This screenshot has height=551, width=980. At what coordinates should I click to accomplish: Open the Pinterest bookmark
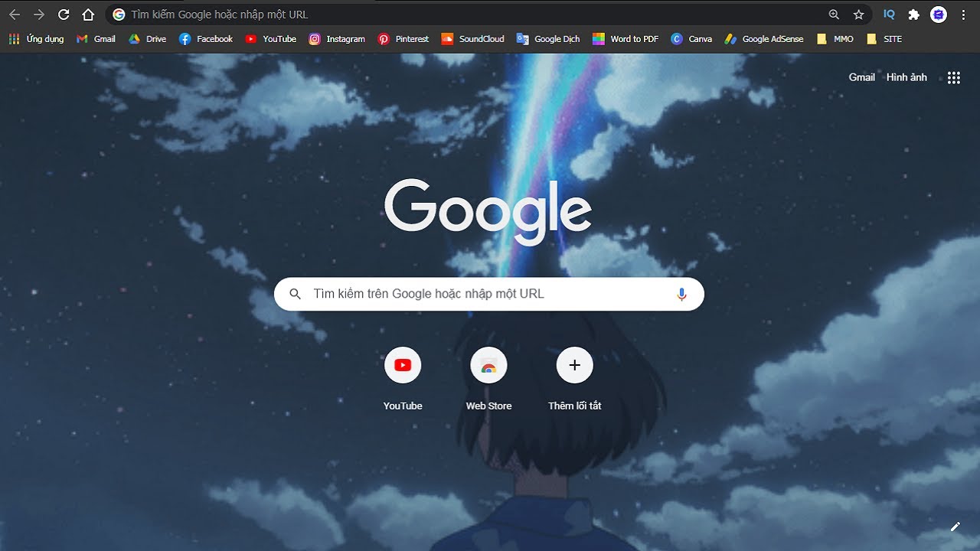403,39
